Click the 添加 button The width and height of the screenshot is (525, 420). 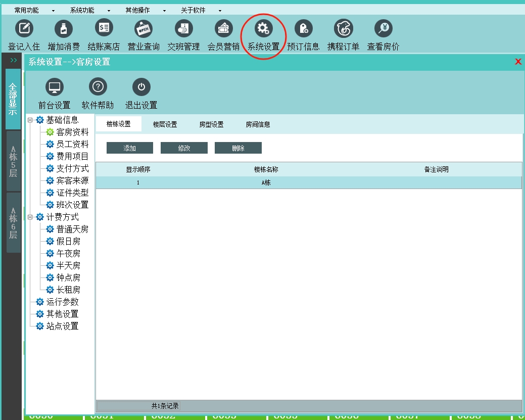pos(129,148)
